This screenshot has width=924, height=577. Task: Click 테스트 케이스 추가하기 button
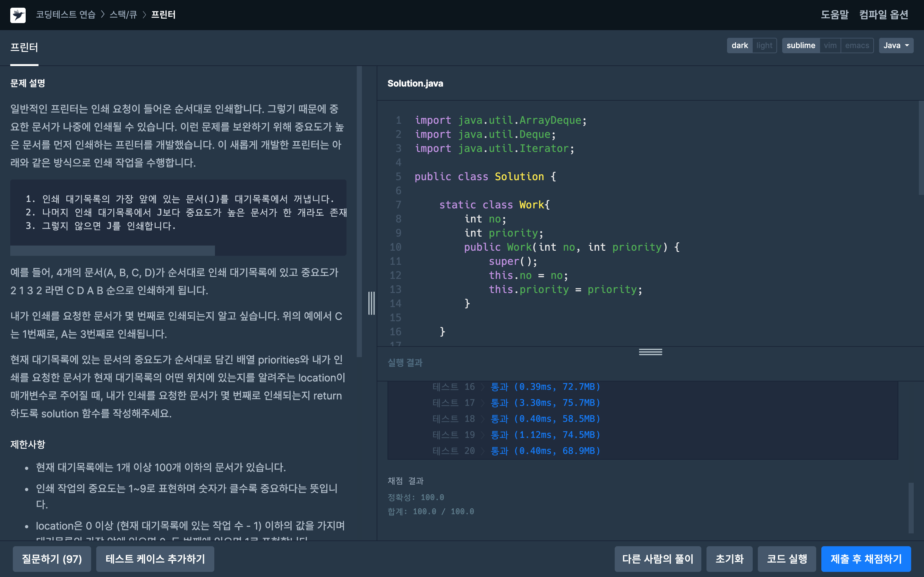point(155,559)
